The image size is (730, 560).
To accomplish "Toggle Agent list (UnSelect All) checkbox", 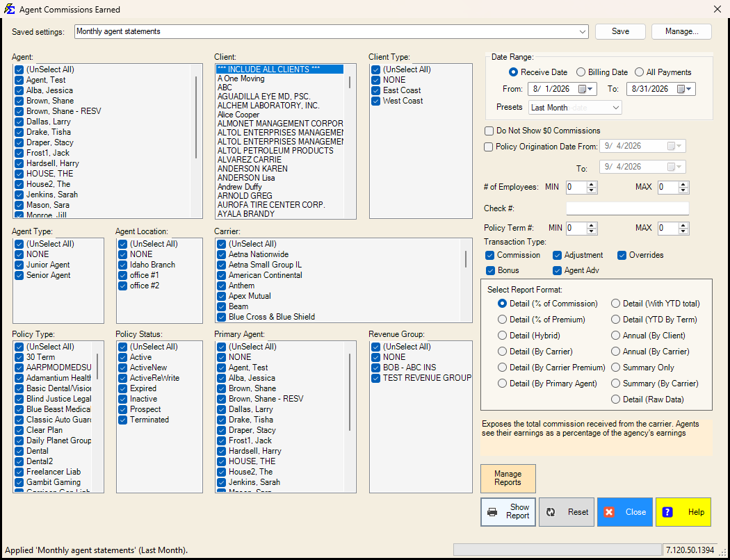I will pyautogui.click(x=19, y=69).
